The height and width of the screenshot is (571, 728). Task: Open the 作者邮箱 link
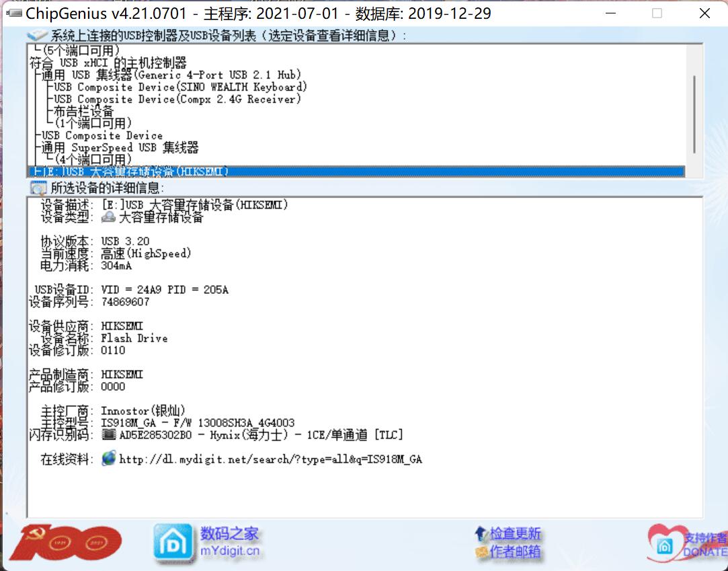click(516, 551)
